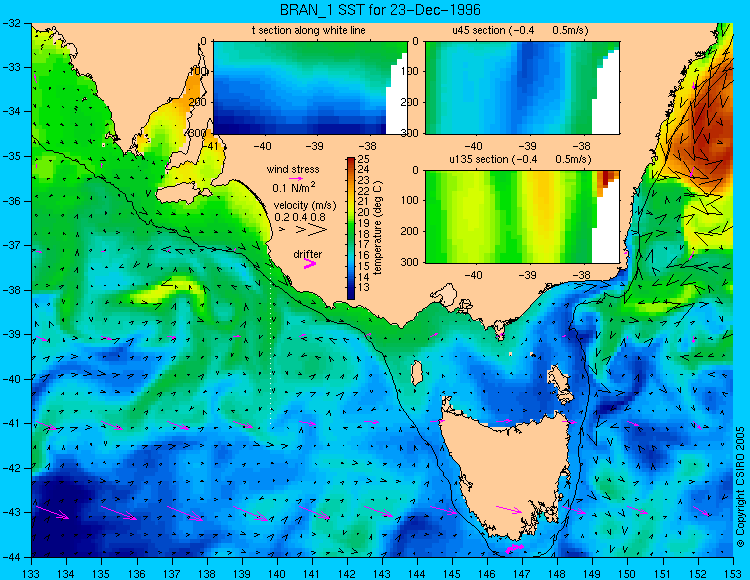This screenshot has height=580, width=750.
Task: Click the title "BRAN_1 SST for 23-Dec-1996"
Action: [x=380, y=10]
